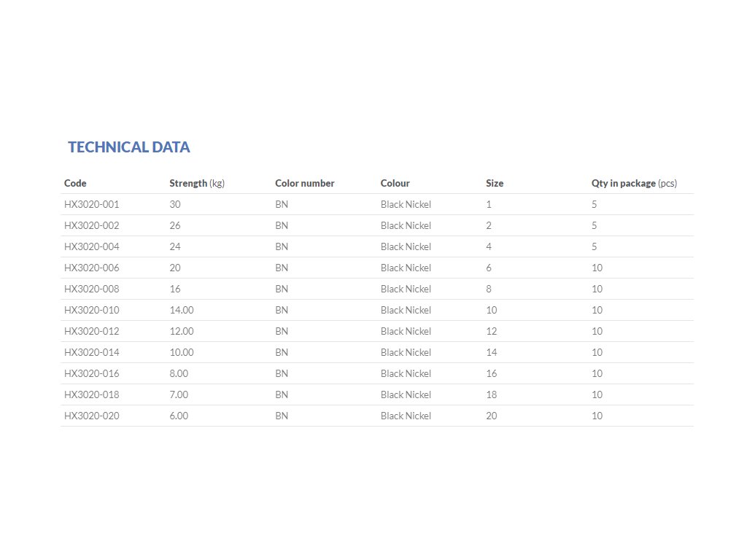Click the Code column header
The image size is (747, 560).
pos(75,183)
